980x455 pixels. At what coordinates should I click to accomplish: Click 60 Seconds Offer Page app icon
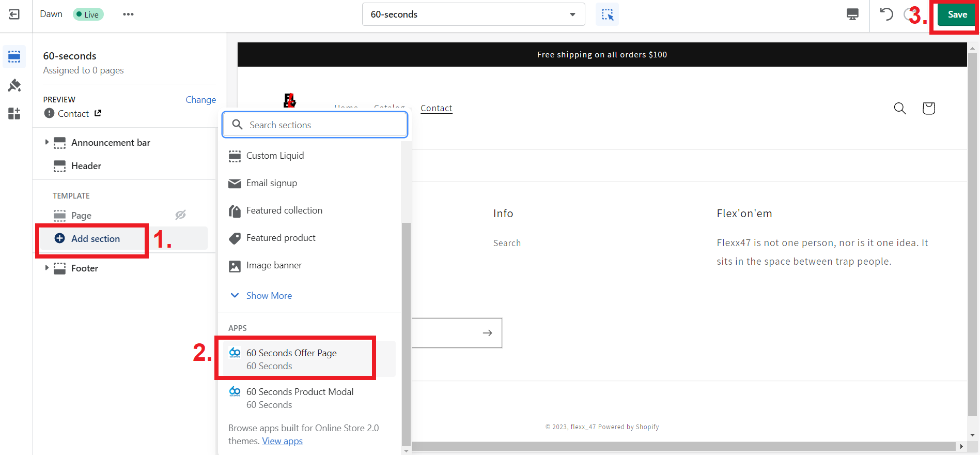pyautogui.click(x=235, y=353)
